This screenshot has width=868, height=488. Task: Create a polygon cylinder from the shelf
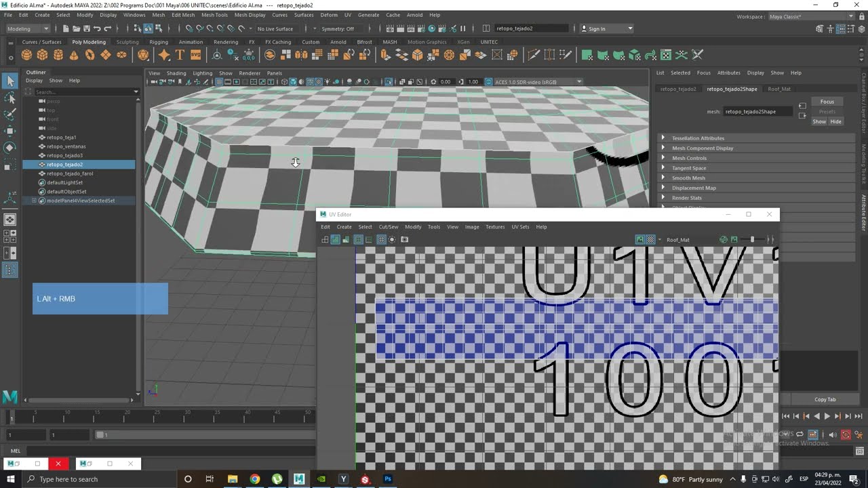(x=58, y=55)
